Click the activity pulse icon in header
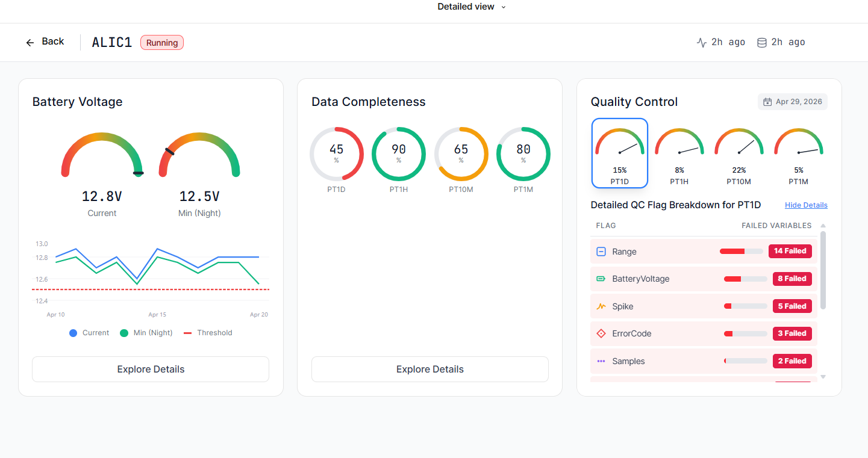868x458 pixels. pyautogui.click(x=701, y=42)
